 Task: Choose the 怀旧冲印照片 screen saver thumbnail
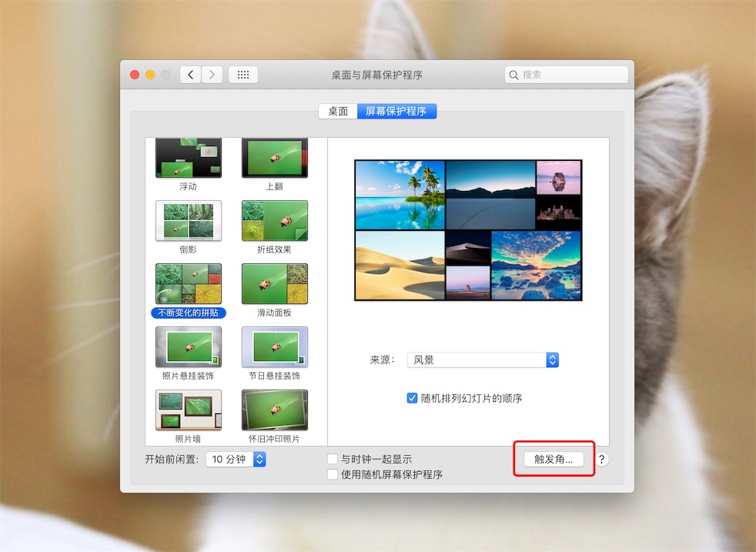(275, 410)
